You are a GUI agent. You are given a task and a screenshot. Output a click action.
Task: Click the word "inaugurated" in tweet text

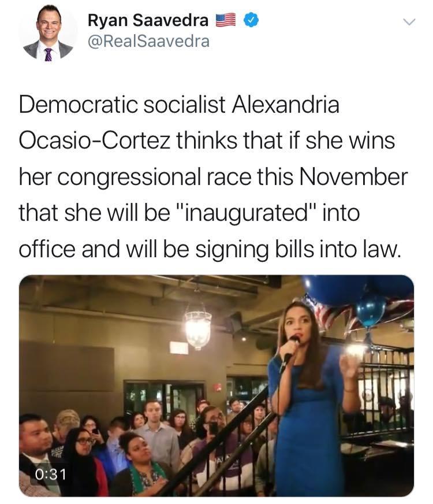coord(247,213)
